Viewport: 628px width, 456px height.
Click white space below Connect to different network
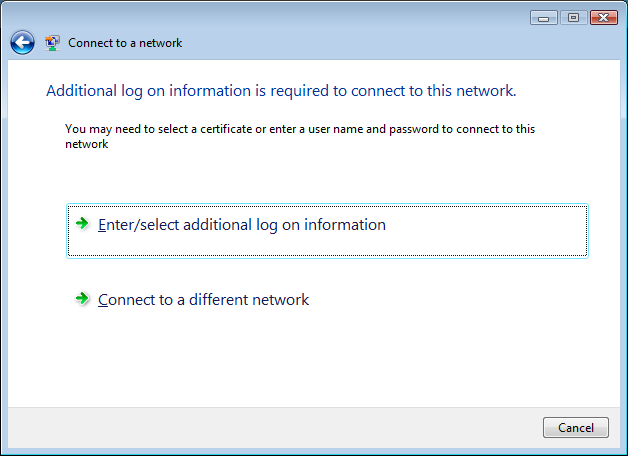point(300,360)
